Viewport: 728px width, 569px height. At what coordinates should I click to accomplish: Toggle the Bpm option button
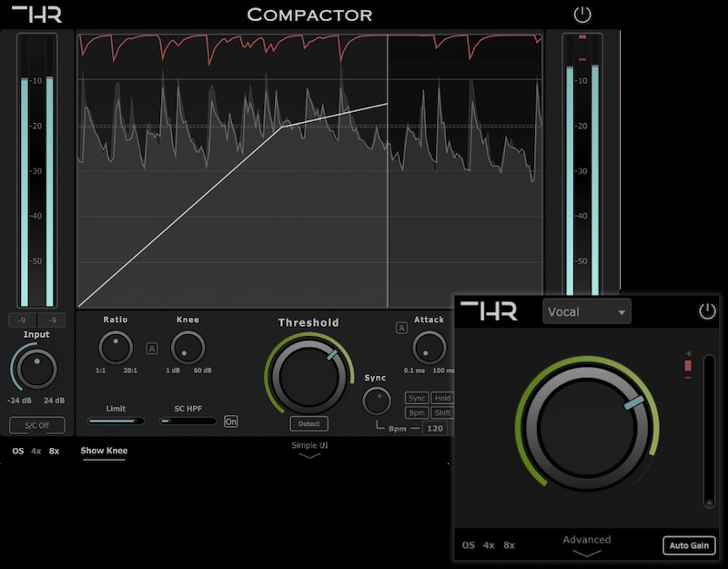[x=417, y=412]
